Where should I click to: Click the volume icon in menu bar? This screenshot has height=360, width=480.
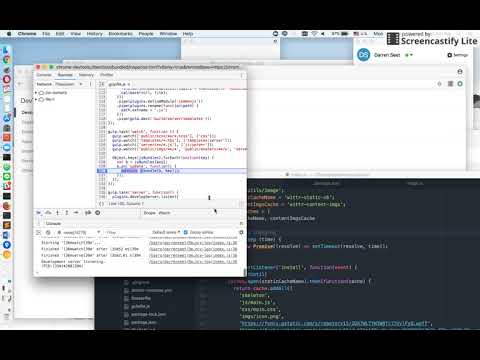[322, 34]
